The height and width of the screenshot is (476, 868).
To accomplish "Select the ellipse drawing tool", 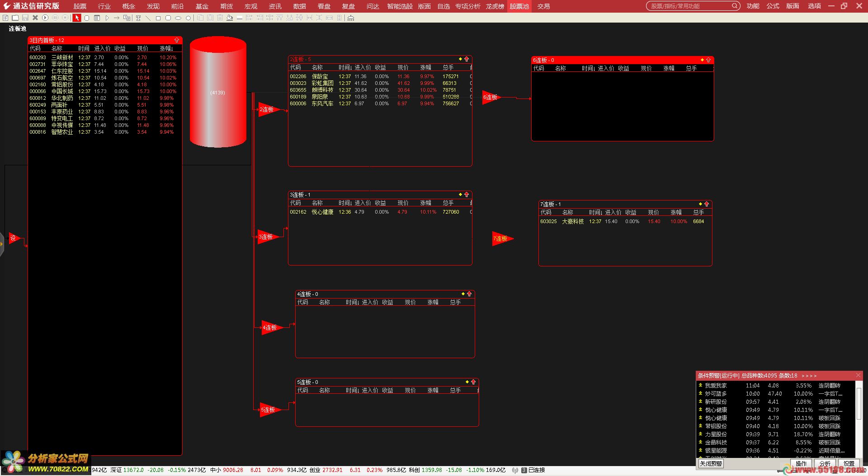I will [178, 18].
